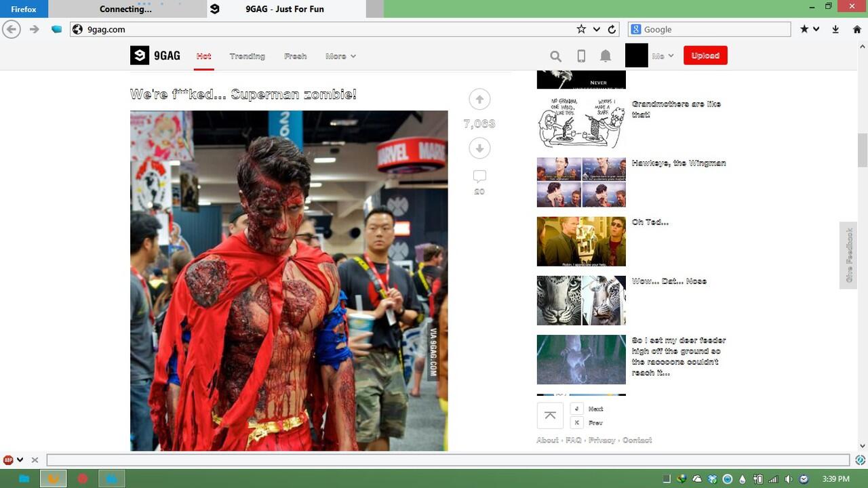Open 'Hawkeye, the Wingman' post
The height and width of the screenshot is (488, 868).
click(x=679, y=163)
